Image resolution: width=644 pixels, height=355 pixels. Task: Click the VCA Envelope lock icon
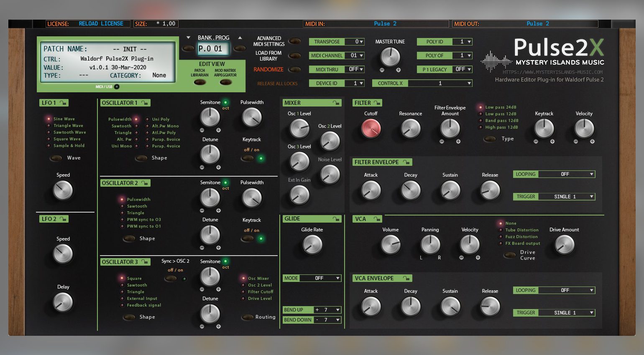[x=406, y=278]
